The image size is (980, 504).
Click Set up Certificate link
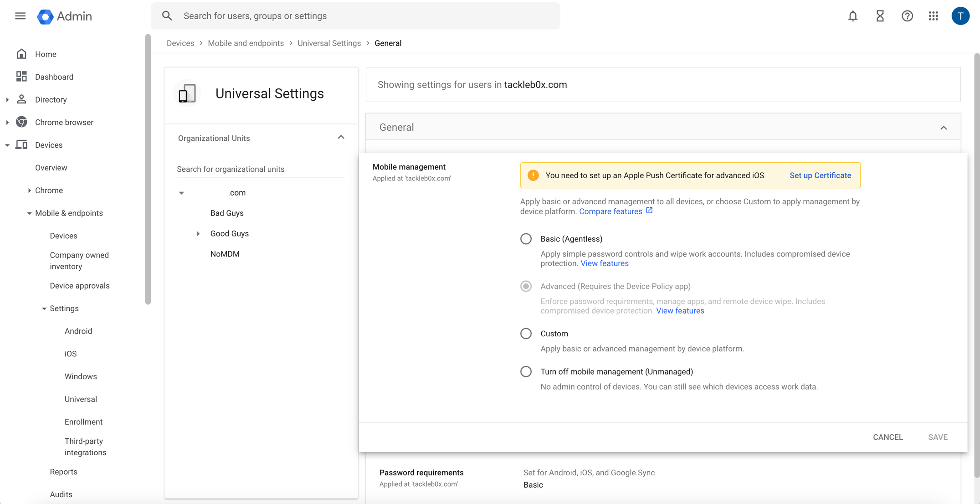[821, 175]
